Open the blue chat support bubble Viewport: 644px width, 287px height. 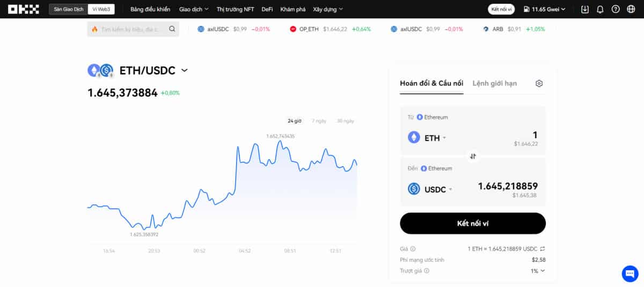(x=630, y=273)
